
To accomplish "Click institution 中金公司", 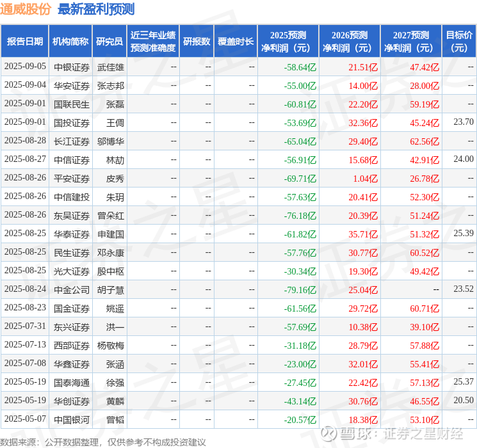I will point(72,290).
